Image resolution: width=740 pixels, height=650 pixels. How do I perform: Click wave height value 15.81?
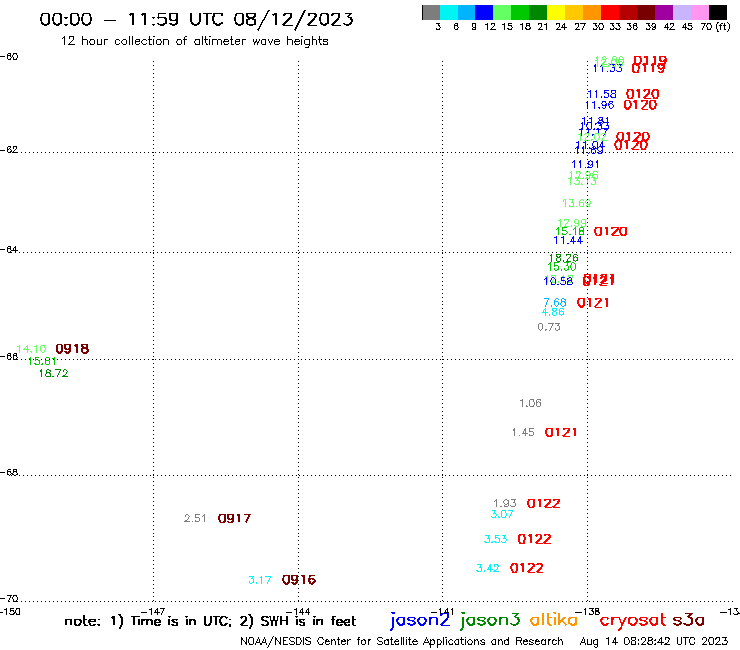pyautogui.click(x=42, y=361)
